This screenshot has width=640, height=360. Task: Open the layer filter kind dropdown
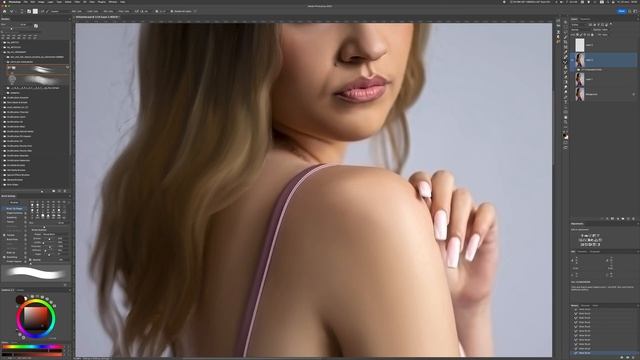(579, 25)
